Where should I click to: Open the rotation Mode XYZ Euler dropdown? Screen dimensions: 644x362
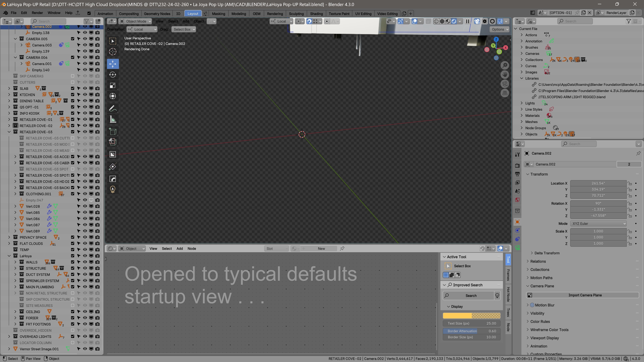(598, 224)
